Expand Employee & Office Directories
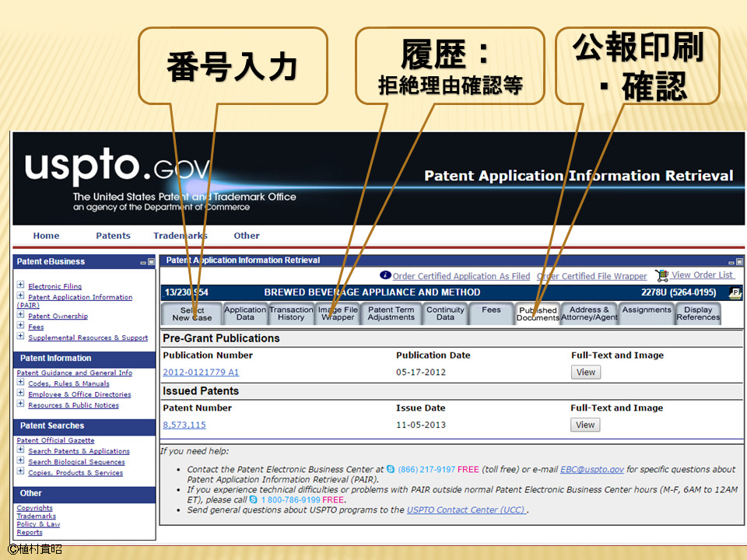The width and height of the screenshot is (747, 560). tap(20, 393)
